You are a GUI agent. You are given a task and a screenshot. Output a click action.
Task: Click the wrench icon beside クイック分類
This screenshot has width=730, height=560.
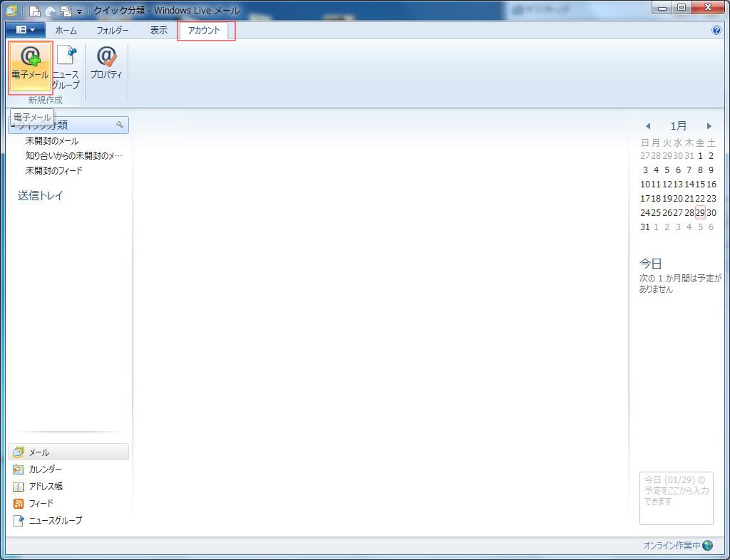click(120, 125)
